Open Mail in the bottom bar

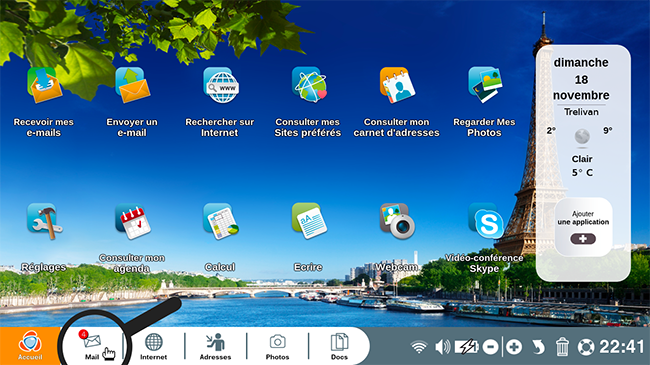(x=92, y=346)
